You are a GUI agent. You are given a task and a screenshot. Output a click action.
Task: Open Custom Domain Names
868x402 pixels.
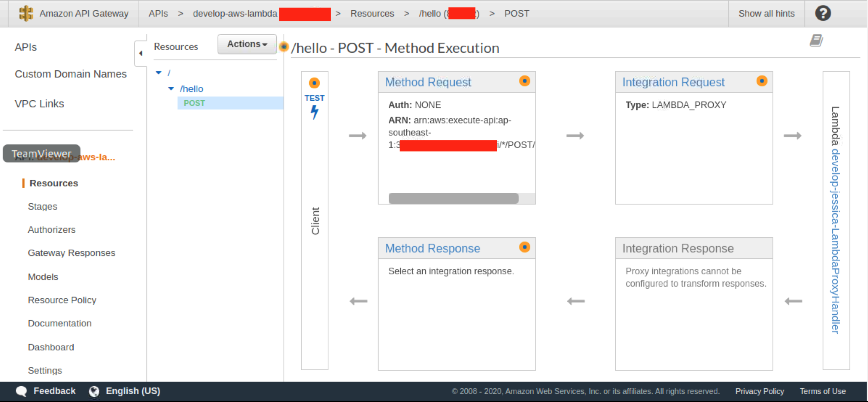pyautogui.click(x=71, y=74)
